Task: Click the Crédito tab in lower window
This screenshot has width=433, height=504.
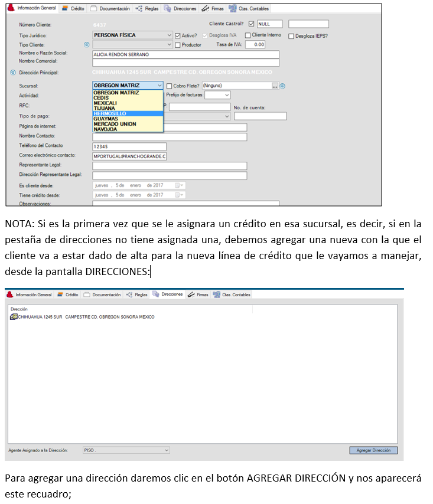Action: (x=68, y=294)
